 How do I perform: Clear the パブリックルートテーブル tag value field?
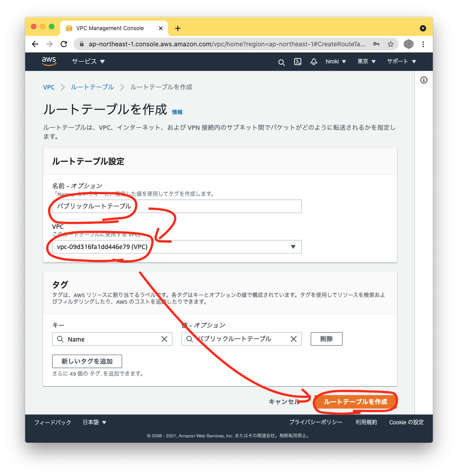[294, 339]
